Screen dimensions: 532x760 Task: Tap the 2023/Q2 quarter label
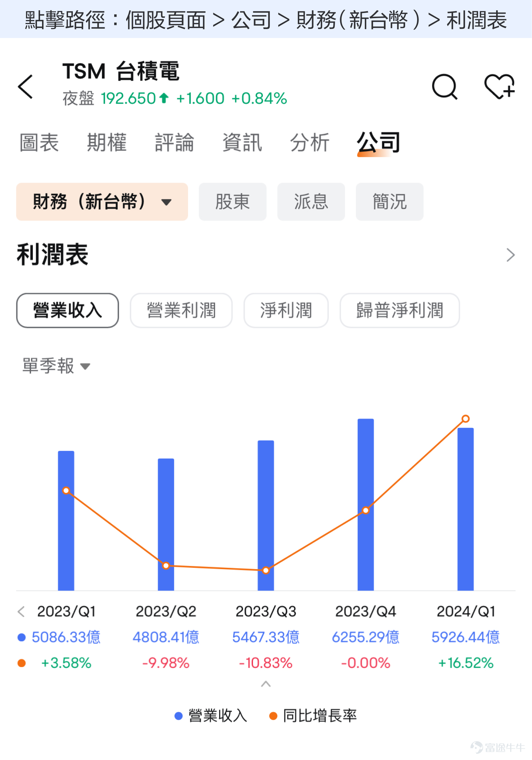pyautogui.click(x=166, y=612)
